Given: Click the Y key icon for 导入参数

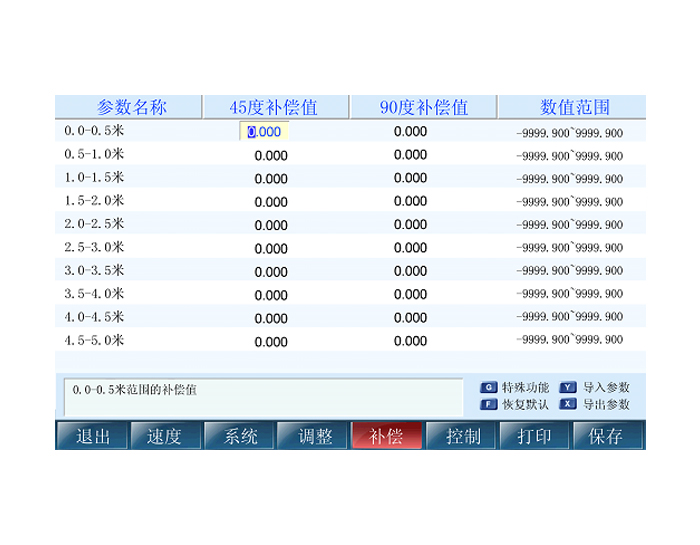Looking at the screenshot, I should click(x=568, y=388).
